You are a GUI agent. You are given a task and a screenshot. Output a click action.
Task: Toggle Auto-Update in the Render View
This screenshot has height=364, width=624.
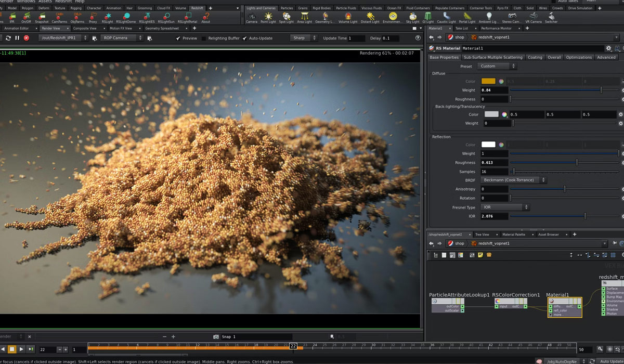click(243, 38)
